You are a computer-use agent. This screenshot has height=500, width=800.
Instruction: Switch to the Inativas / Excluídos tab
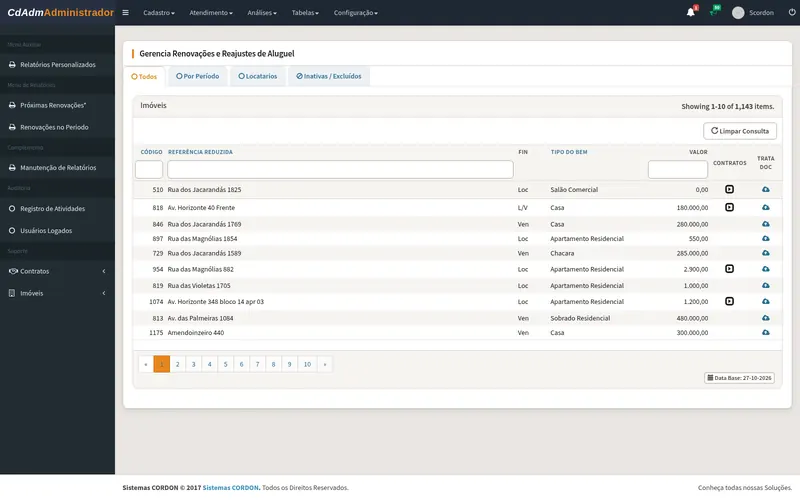coord(329,76)
